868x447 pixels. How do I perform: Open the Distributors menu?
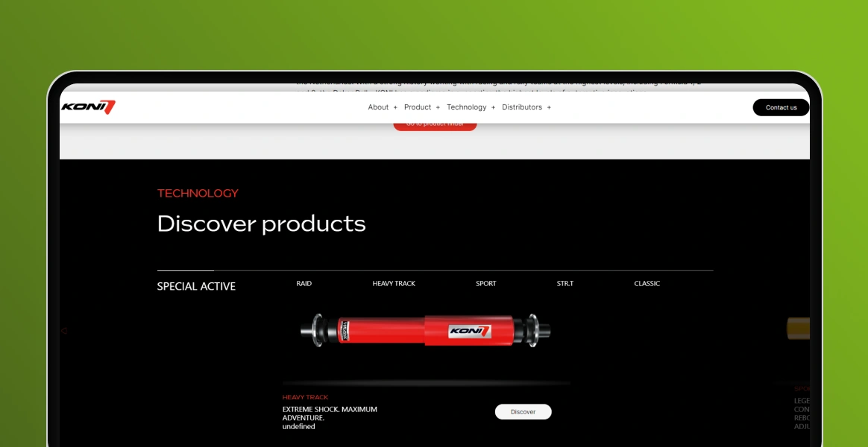(x=522, y=107)
